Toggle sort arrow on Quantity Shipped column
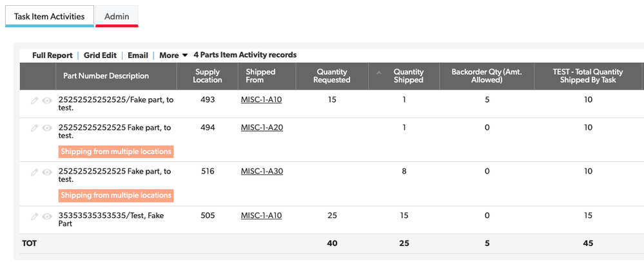644x262 pixels. pyautogui.click(x=379, y=72)
